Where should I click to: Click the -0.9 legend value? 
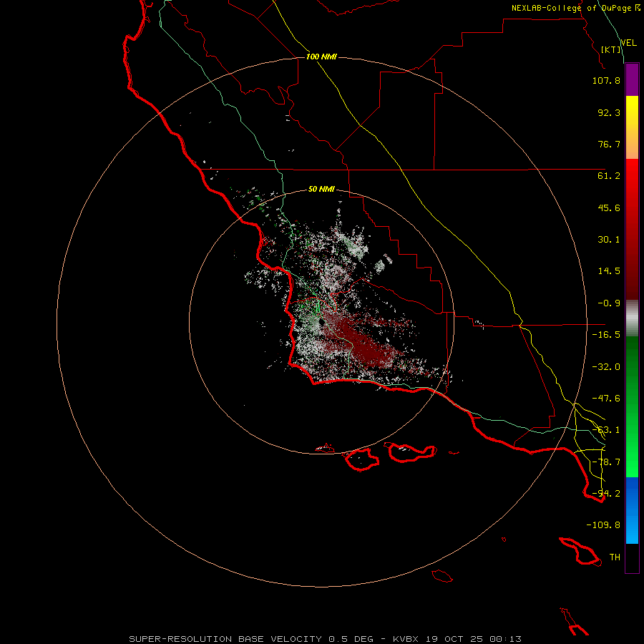(609, 303)
